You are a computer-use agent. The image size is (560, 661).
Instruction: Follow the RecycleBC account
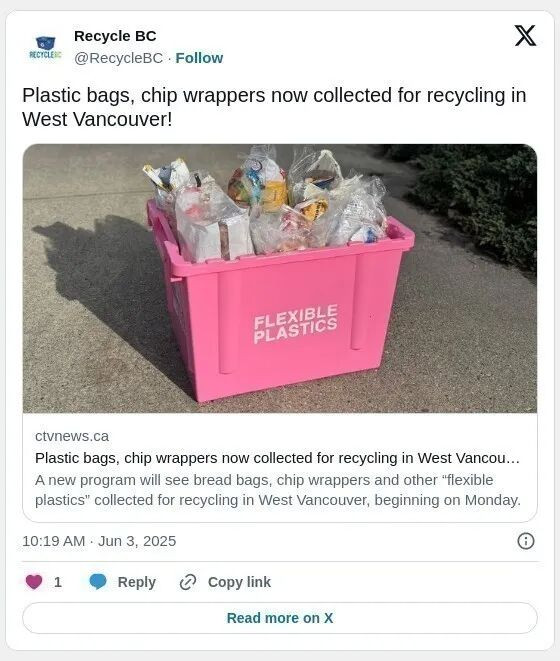(199, 58)
